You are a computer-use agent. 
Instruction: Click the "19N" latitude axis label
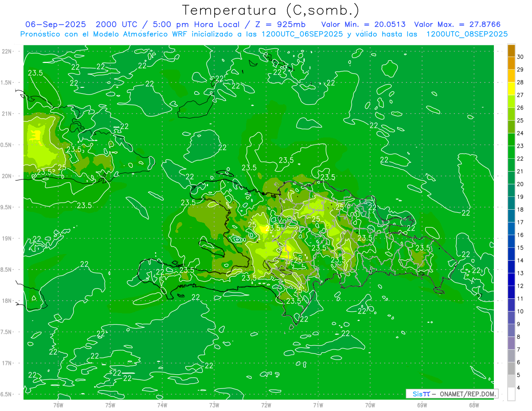coord(7,239)
